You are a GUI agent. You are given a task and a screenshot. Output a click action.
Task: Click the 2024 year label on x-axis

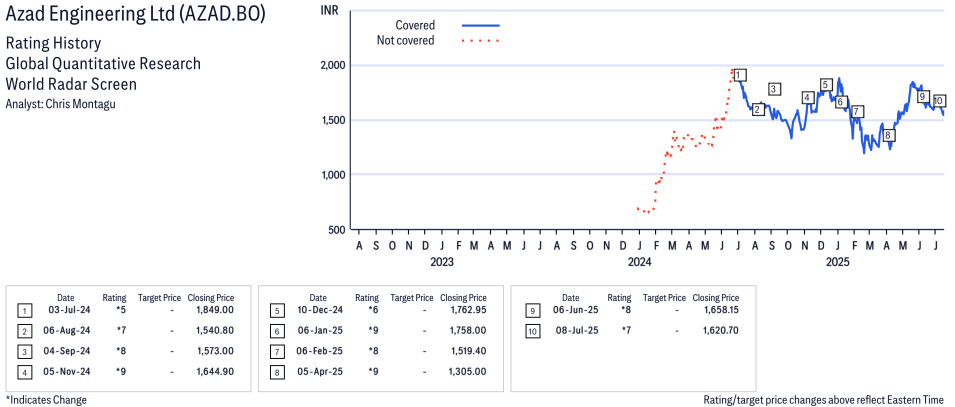pos(640,262)
